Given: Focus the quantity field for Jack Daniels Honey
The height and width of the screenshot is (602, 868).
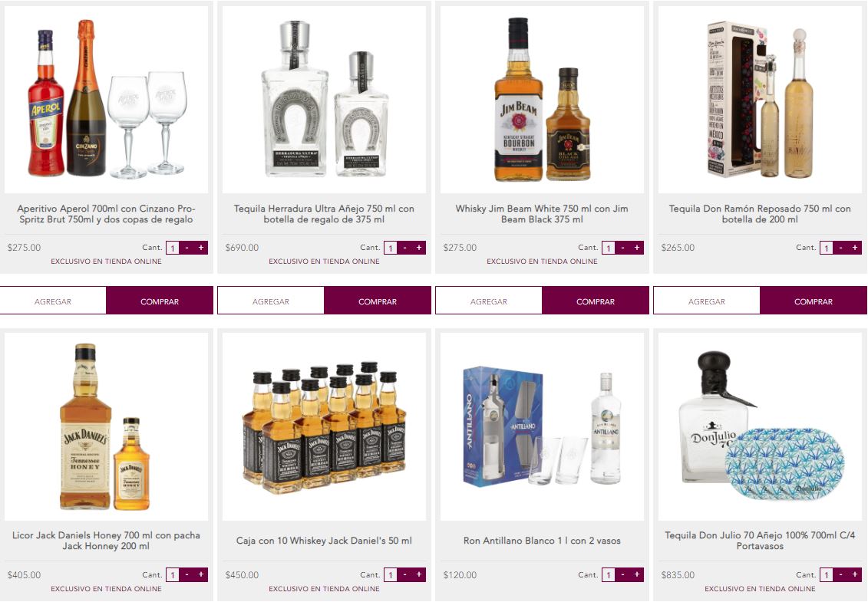Looking at the screenshot, I should [x=173, y=575].
